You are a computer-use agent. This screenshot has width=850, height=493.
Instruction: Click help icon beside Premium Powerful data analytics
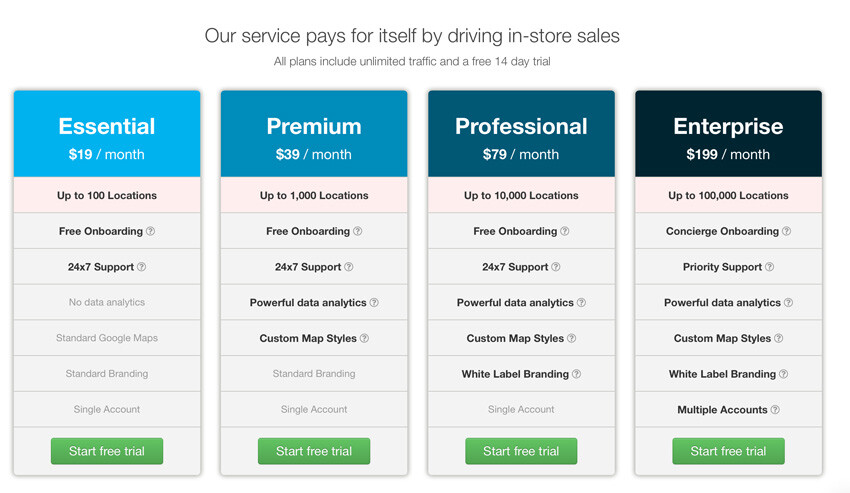[x=375, y=303]
